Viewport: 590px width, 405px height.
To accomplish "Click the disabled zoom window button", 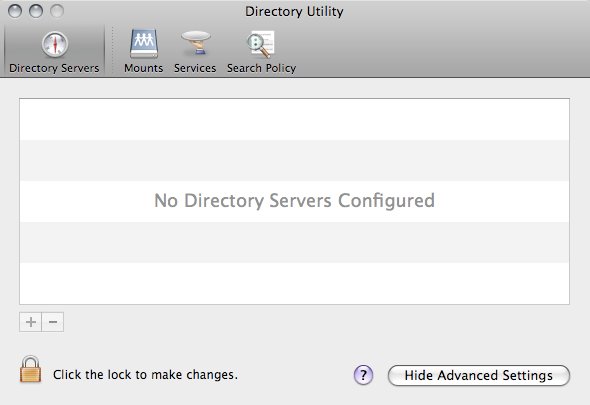I will tap(57, 11).
